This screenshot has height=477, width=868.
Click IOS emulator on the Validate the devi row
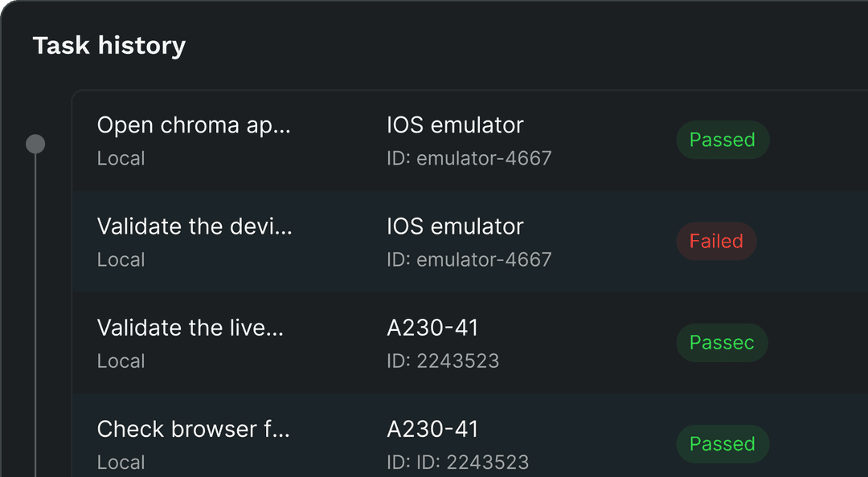(455, 226)
